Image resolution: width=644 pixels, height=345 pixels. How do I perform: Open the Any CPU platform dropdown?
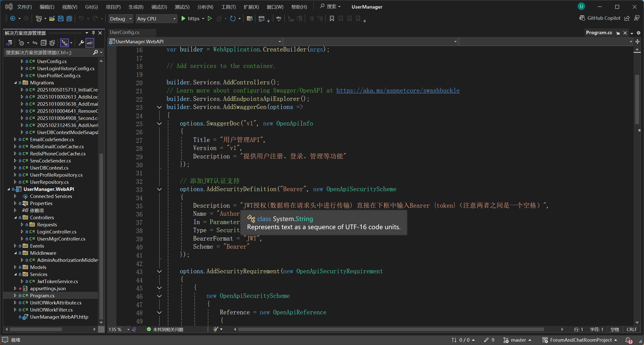156,19
